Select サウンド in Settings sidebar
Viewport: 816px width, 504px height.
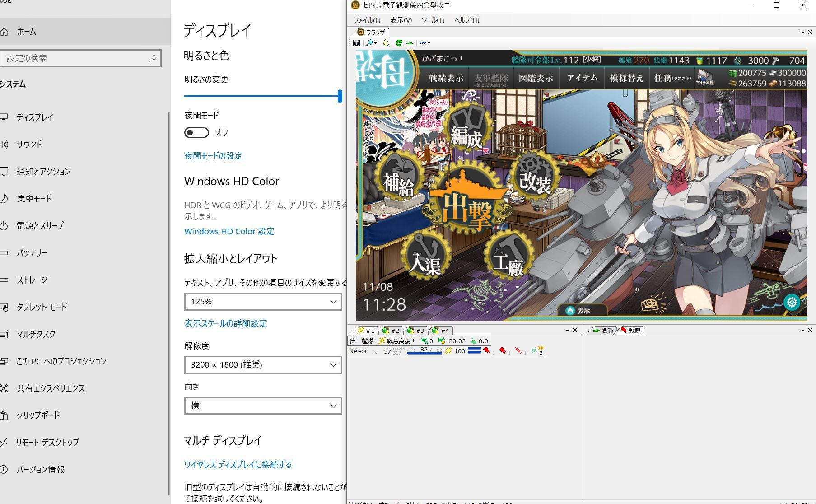85,145
